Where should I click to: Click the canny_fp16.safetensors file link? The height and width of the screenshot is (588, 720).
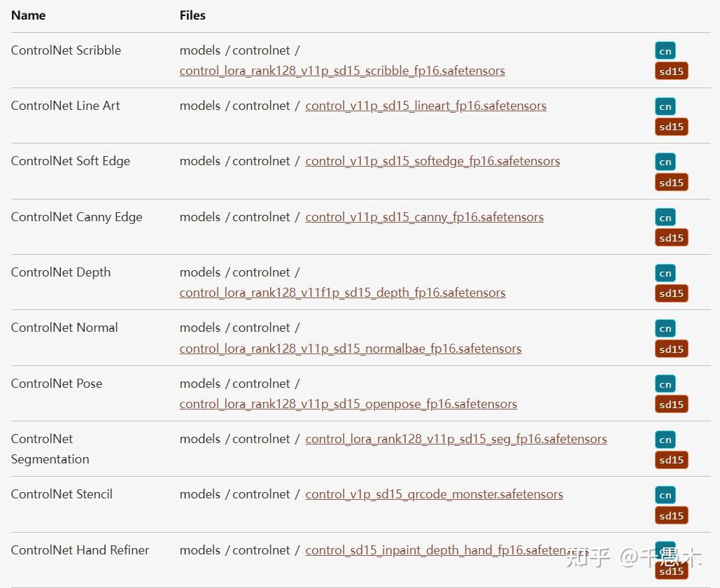pos(424,217)
